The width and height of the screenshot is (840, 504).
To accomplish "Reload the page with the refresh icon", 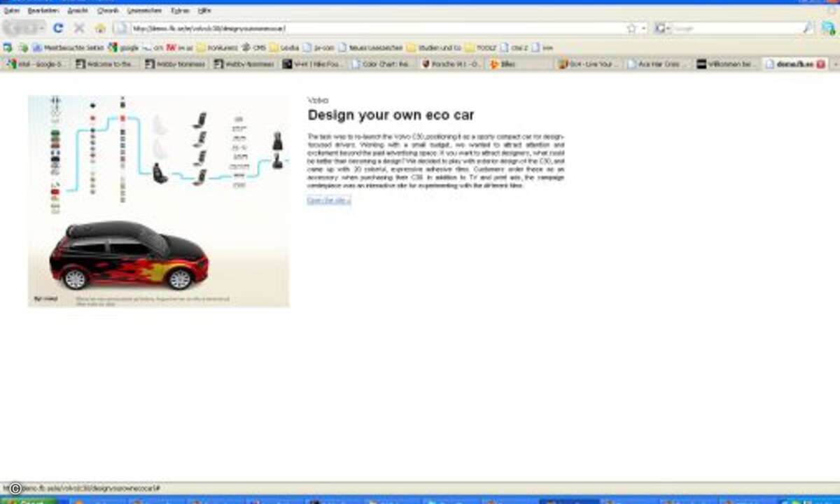I will (58, 28).
